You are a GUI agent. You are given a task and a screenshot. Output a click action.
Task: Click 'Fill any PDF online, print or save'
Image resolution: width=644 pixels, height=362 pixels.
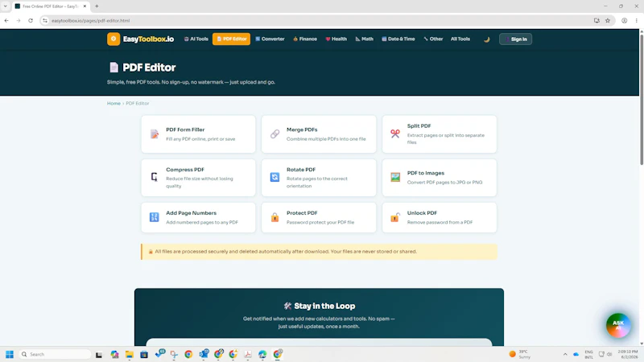coord(200,139)
